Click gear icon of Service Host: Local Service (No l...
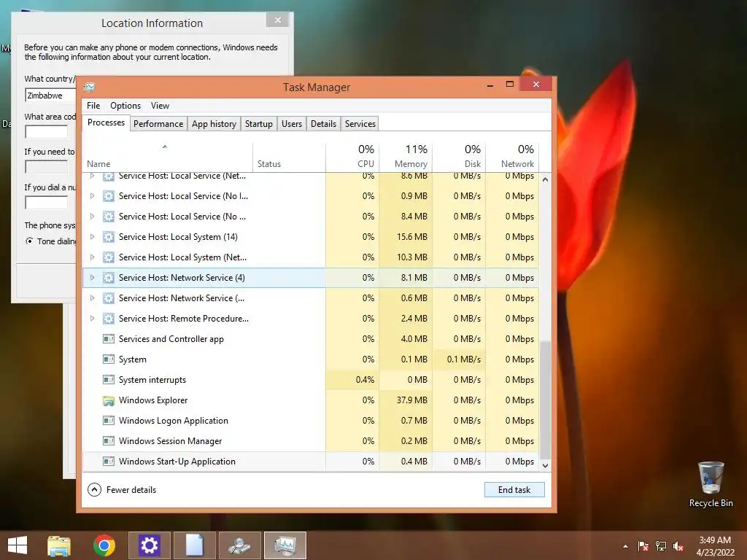Viewport: 747px width, 560px height. [109, 195]
